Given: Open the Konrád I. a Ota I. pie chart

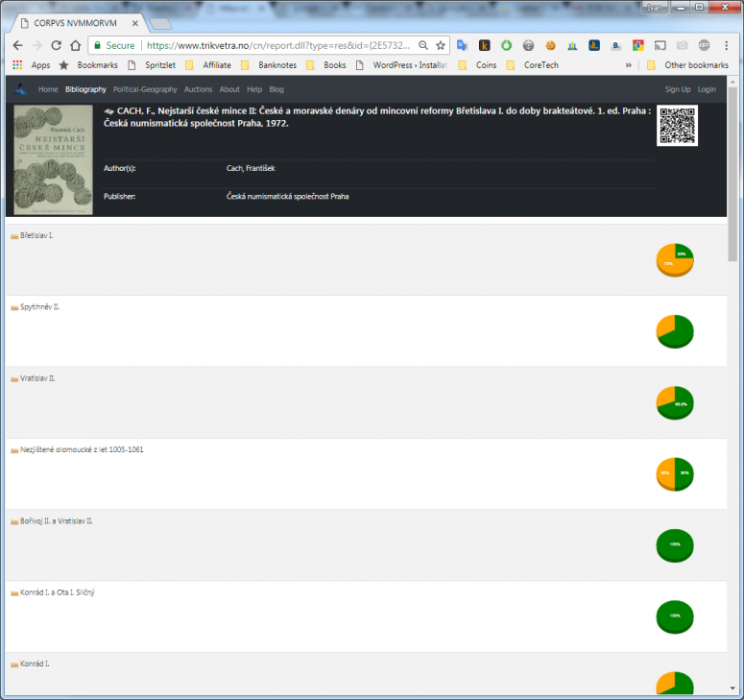Looking at the screenshot, I should click(x=675, y=617).
